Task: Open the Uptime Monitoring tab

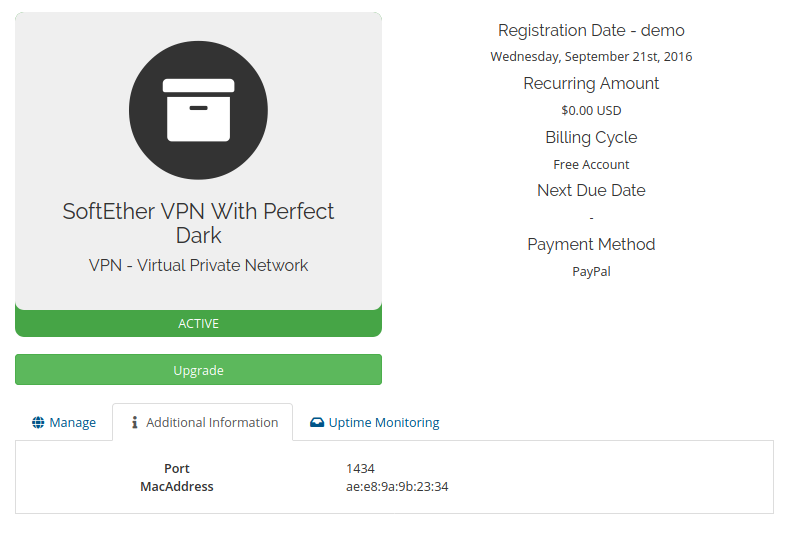Action: pyautogui.click(x=374, y=423)
